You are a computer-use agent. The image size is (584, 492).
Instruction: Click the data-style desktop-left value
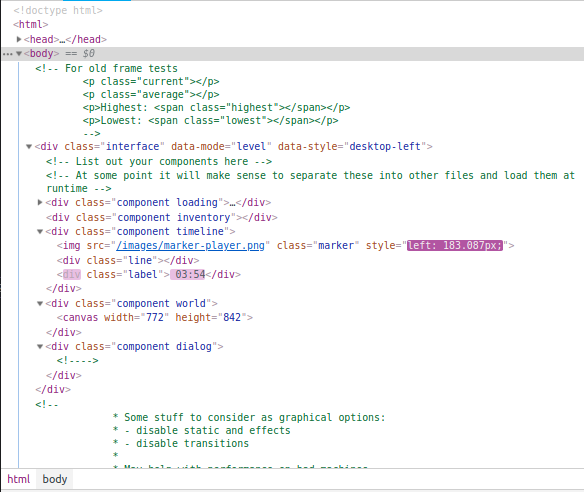(x=385, y=146)
